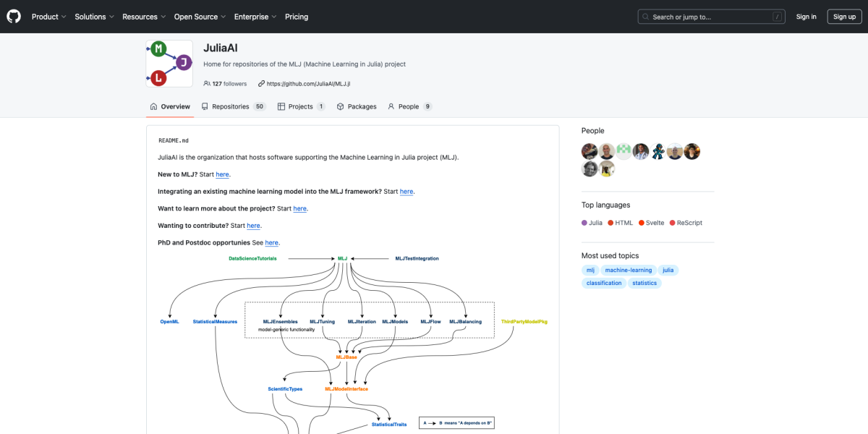This screenshot has width=868, height=434.
Task: Click the followers people icon
Action: (x=207, y=84)
